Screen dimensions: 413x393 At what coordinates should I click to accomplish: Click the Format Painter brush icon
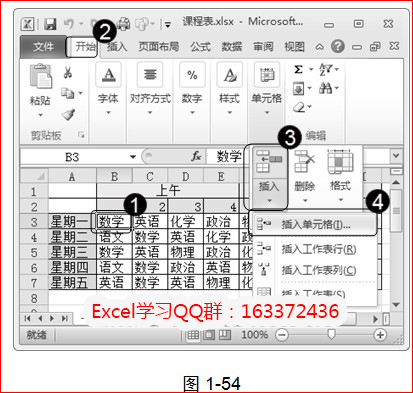(x=68, y=114)
